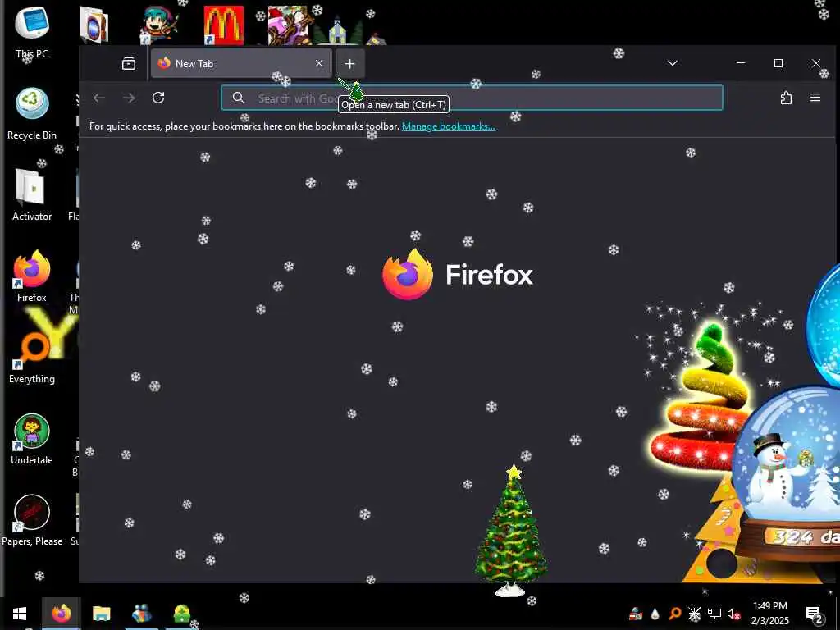Viewport: 840px width, 630px height.
Task: Click the magnifier icon in address bar
Action: point(239,98)
